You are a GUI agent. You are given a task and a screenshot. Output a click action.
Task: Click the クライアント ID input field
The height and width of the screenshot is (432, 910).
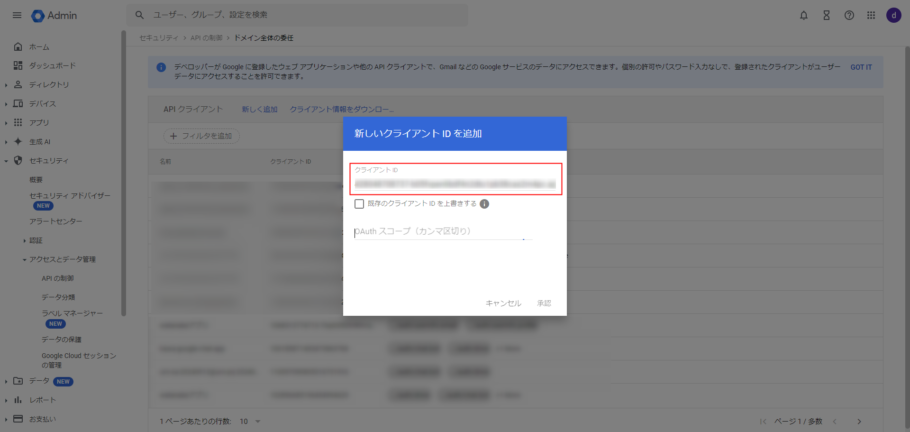[455, 183]
